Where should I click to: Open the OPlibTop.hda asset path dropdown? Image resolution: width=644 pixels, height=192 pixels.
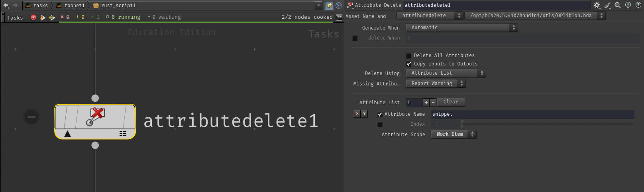click(x=535, y=16)
